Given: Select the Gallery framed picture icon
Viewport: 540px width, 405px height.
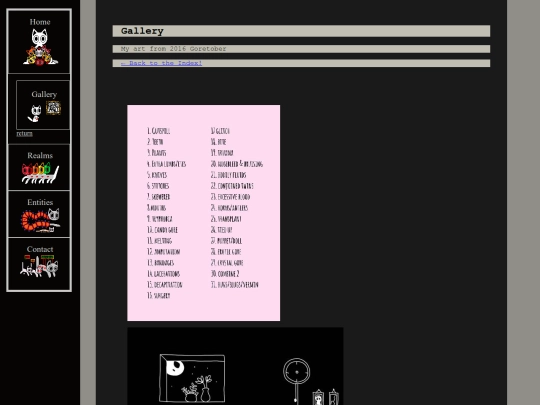Looking at the screenshot, I should (x=54, y=108).
